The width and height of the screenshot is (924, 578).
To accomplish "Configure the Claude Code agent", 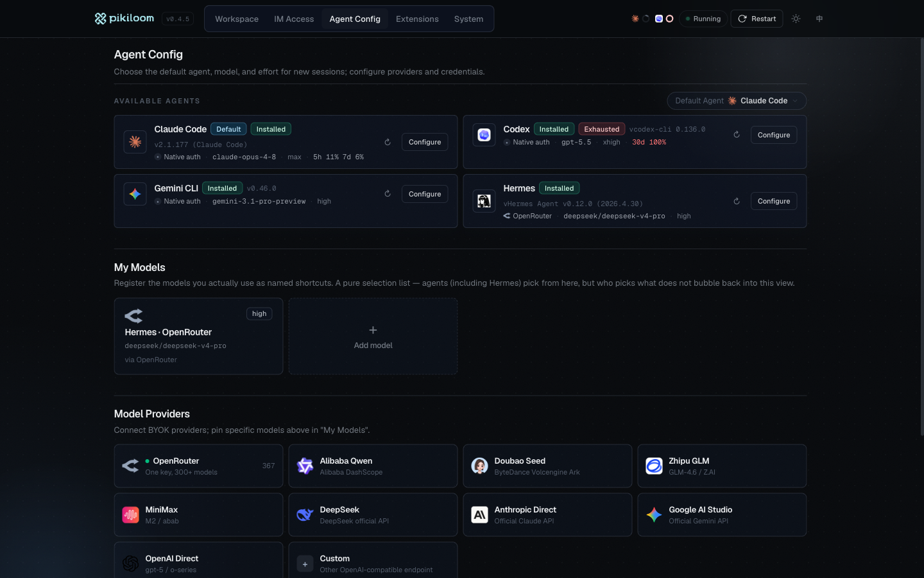I will [x=425, y=142].
